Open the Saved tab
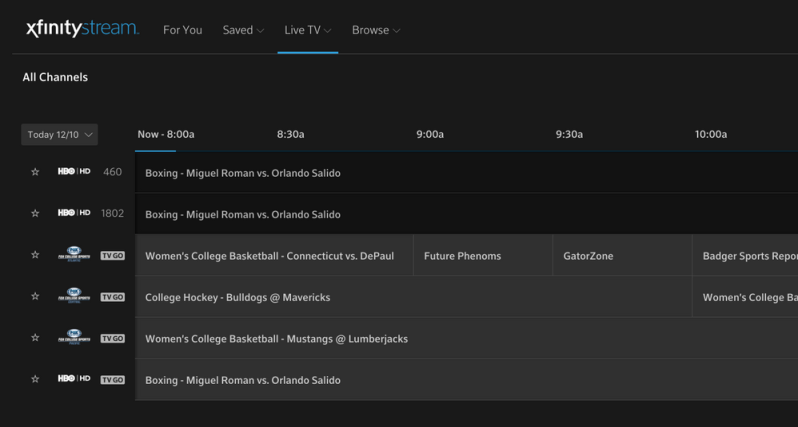This screenshot has height=427, width=798. click(238, 30)
